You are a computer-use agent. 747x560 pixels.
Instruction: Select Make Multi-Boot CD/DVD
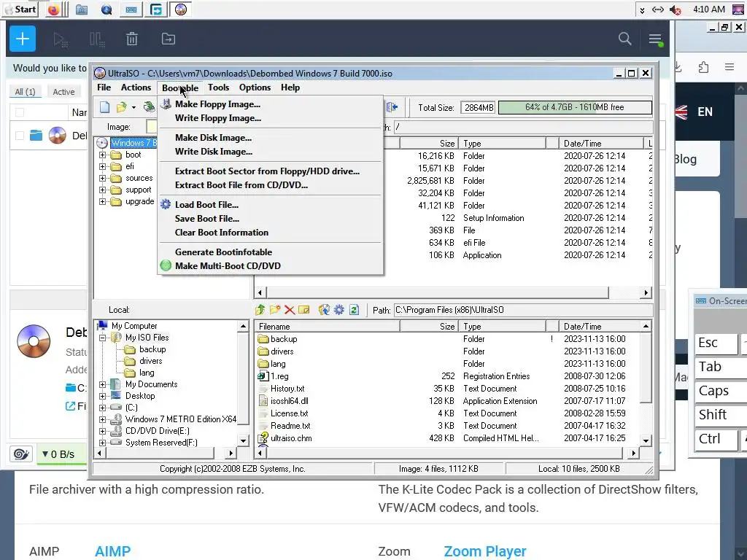270,265
